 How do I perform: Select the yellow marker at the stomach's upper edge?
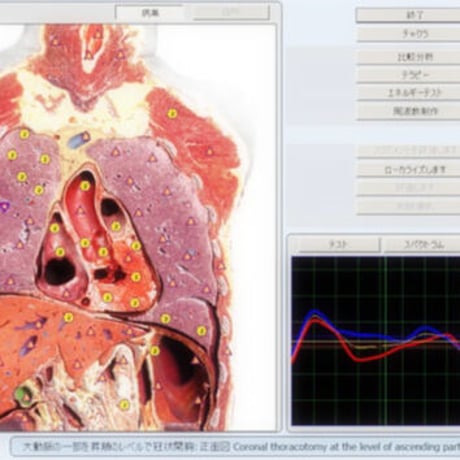click(155, 351)
